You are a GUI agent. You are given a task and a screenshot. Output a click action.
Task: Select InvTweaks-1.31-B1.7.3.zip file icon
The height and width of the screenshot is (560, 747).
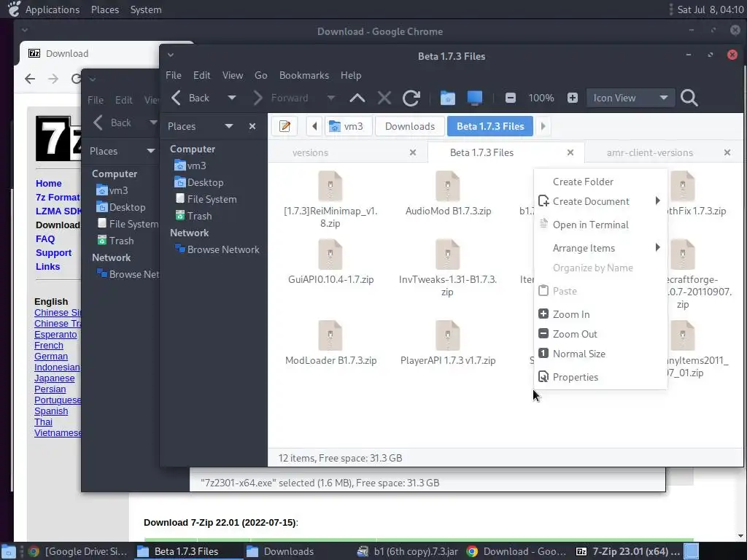447,254
